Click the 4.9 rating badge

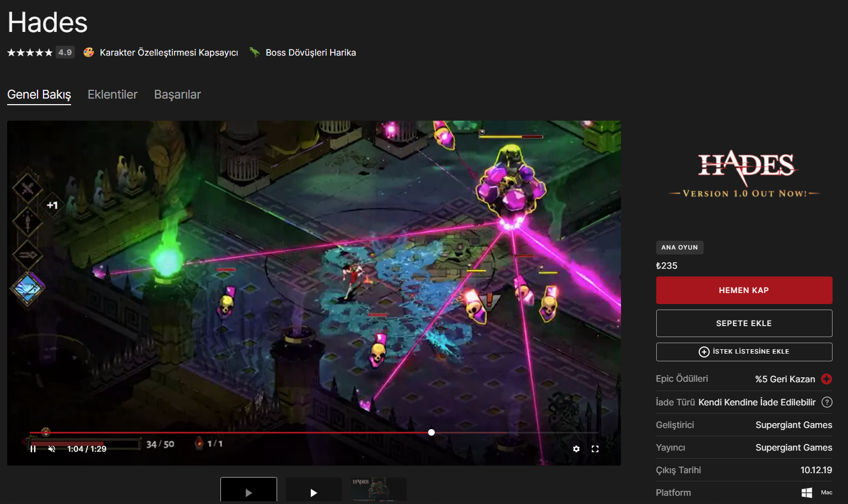coord(65,52)
